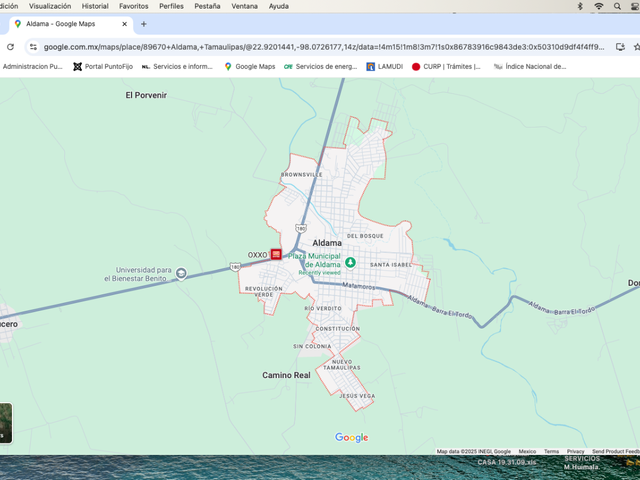Open the Perfiles menu
640x480 pixels.
point(171,6)
